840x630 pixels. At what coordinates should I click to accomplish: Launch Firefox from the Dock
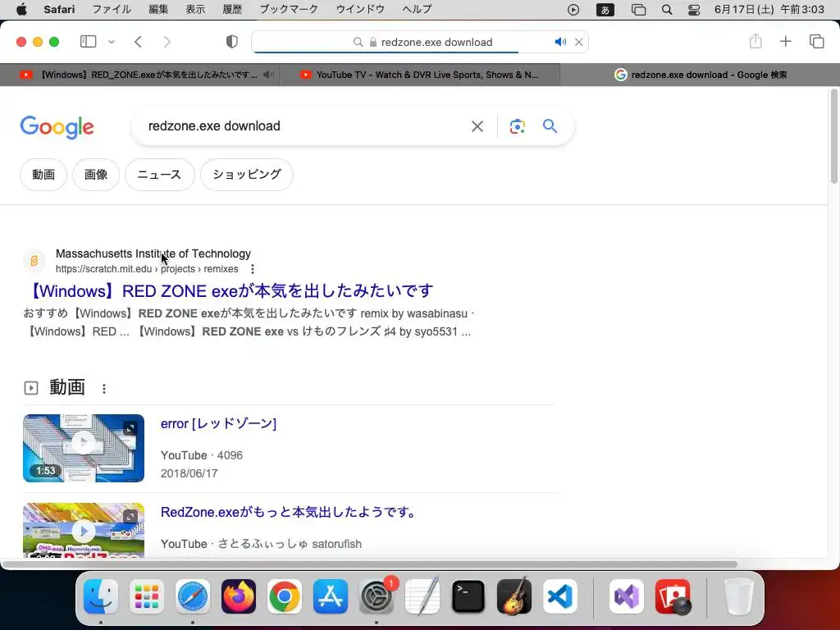point(239,596)
